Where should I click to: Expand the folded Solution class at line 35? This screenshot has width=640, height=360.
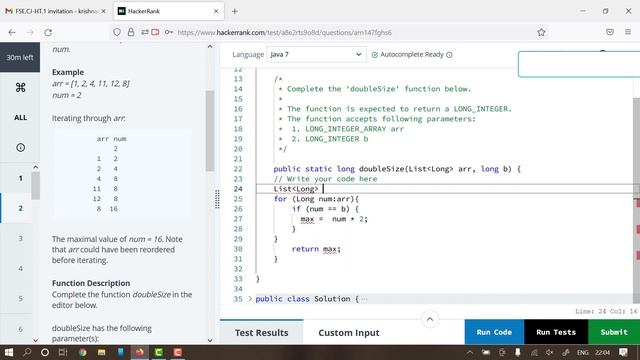click(x=250, y=299)
